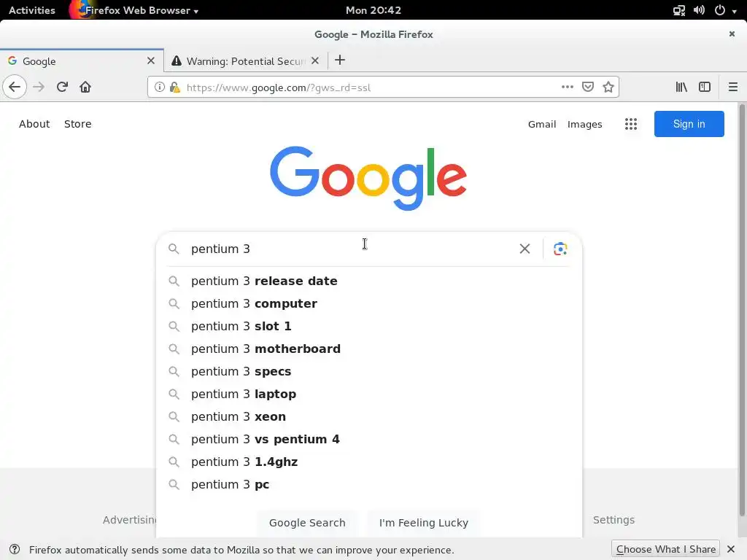Select suggestion pentium 3 slot 1
Screen dimensions: 747x560
pyautogui.click(x=369, y=326)
